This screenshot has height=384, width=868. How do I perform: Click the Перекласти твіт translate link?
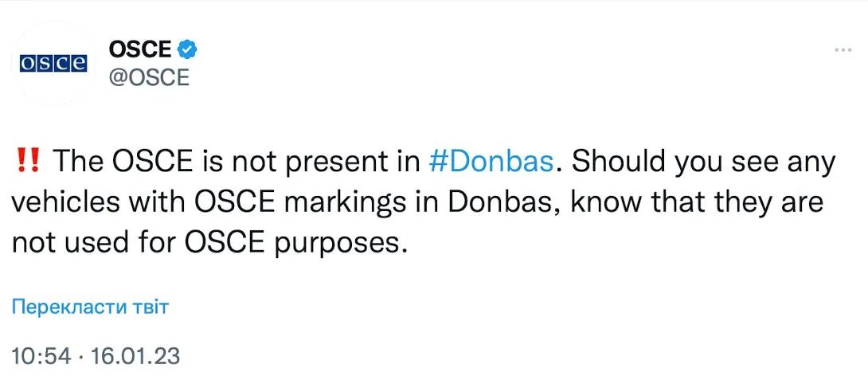(x=90, y=308)
